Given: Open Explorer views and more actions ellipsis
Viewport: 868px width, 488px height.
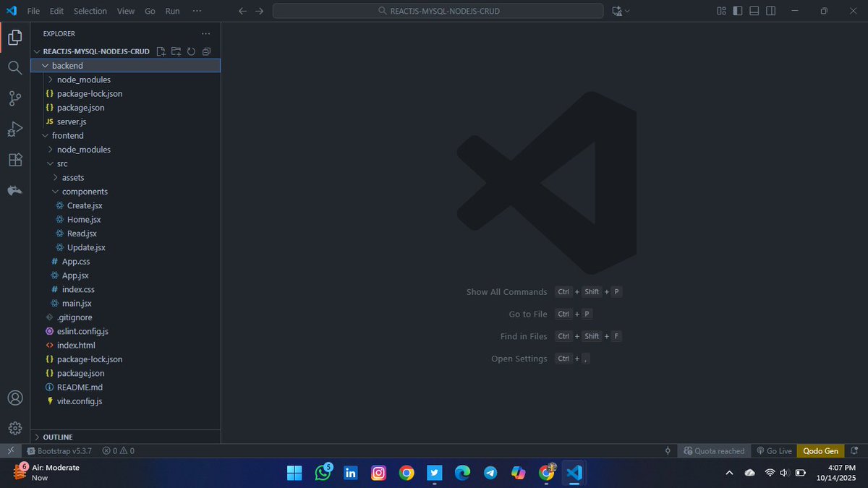Looking at the screenshot, I should point(205,33).
